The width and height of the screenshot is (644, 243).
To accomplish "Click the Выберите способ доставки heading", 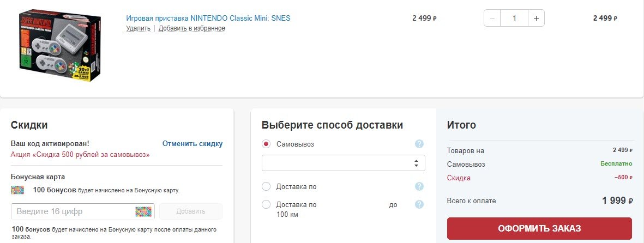I will (x=332, y=125).
